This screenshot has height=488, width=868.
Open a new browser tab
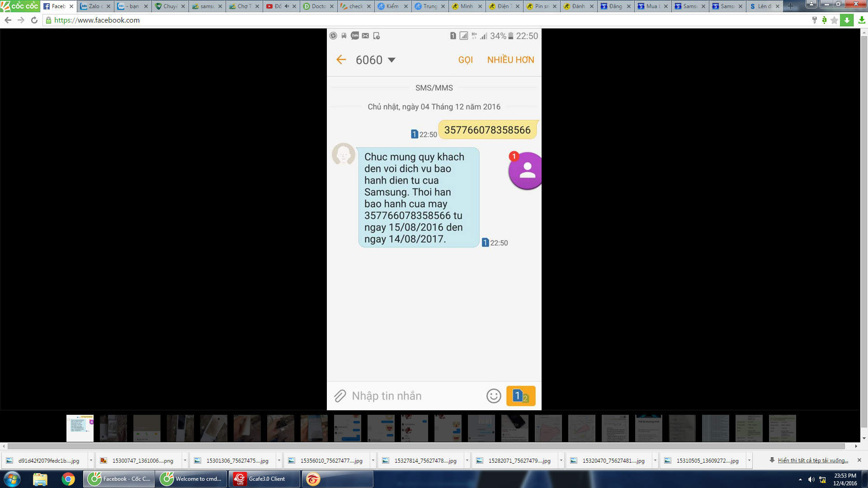click(790, 6)
